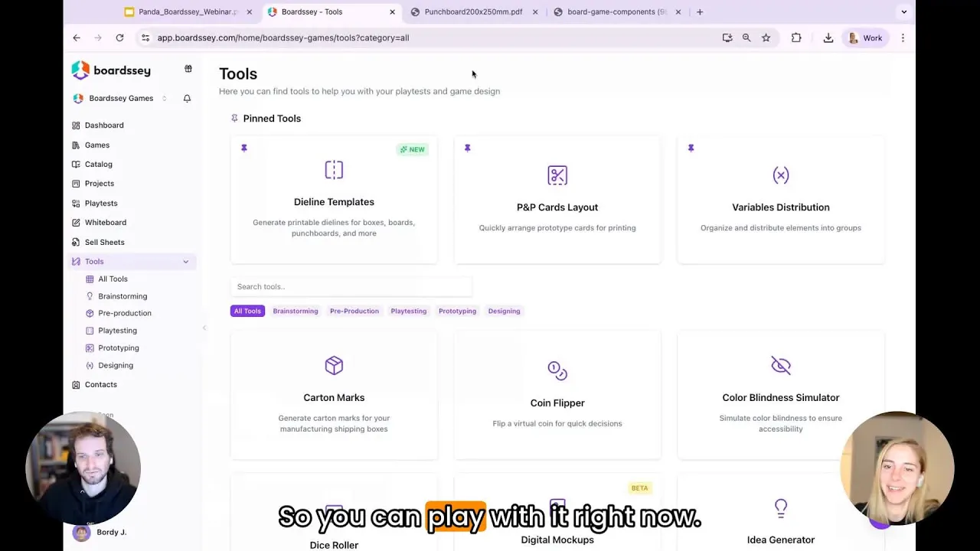Go back in browser
This screenshot has width=980, height=551.
77,37
